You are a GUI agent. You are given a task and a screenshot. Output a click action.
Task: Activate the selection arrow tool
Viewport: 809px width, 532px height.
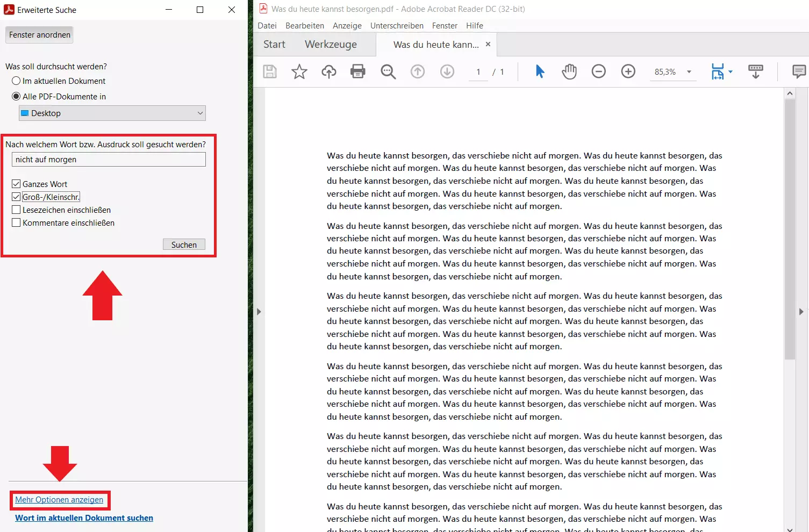pos(540,71)
